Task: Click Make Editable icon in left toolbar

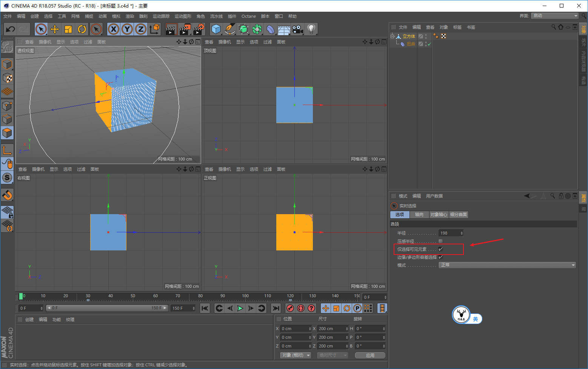Action: click(x=7, y=47)
